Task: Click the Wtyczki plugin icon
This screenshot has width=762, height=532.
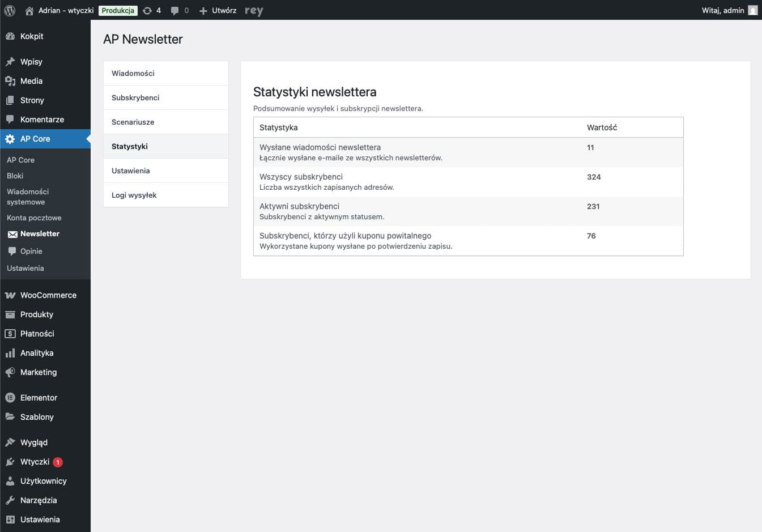Action: point(10,461)
